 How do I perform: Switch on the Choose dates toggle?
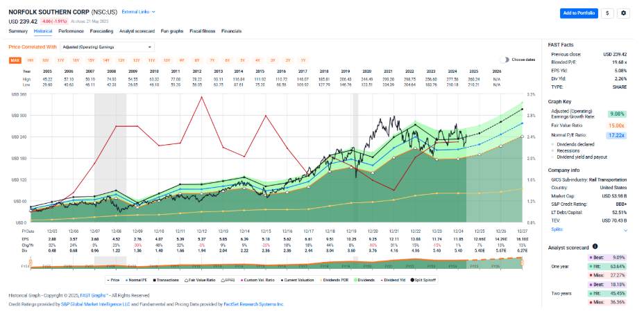point(505,60)
